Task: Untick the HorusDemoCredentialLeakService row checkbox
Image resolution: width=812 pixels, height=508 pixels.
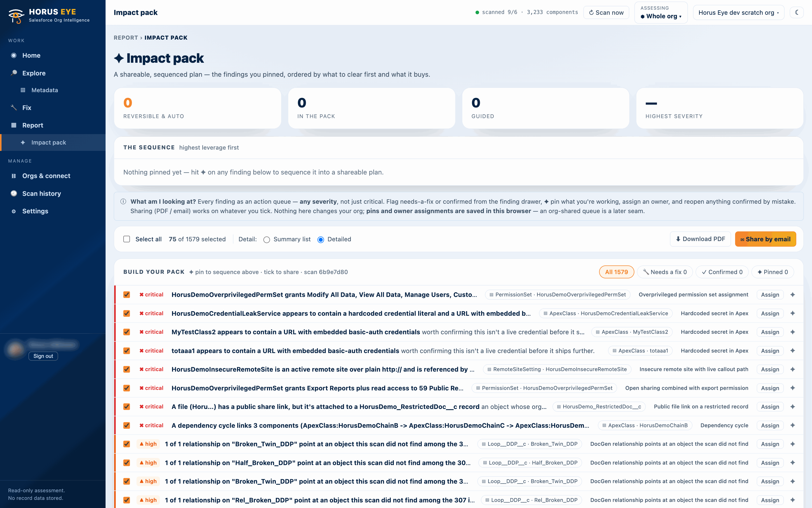Action: pyautogui.click(x=127, y=313)
